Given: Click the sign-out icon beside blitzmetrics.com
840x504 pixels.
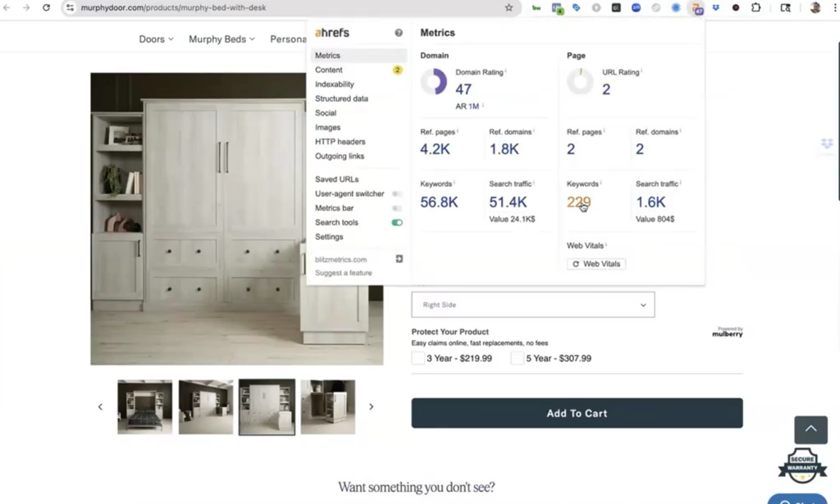Looking at the screenshot, I should point(399,259).
